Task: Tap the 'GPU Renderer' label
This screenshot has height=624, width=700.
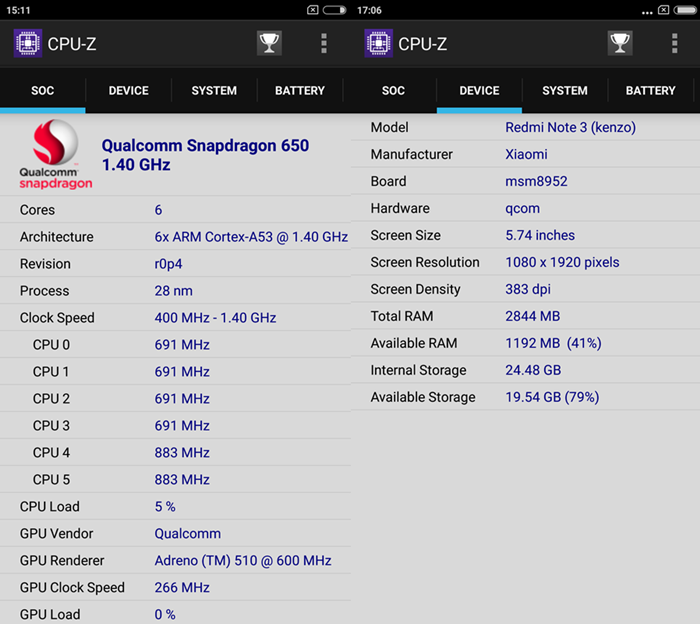Action: pyautogui.click(x=62, y=560)
